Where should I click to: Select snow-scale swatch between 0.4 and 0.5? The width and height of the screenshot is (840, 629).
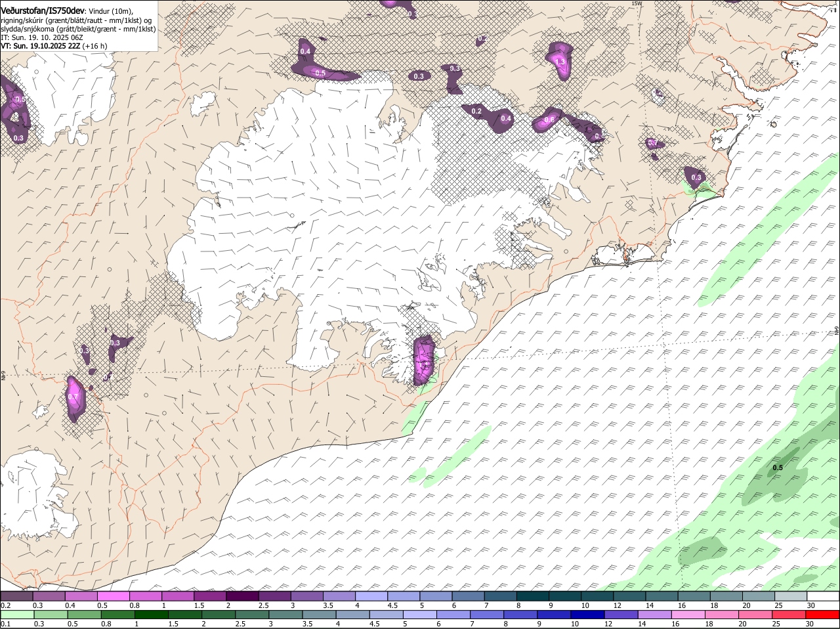click(x=81, y=596)
